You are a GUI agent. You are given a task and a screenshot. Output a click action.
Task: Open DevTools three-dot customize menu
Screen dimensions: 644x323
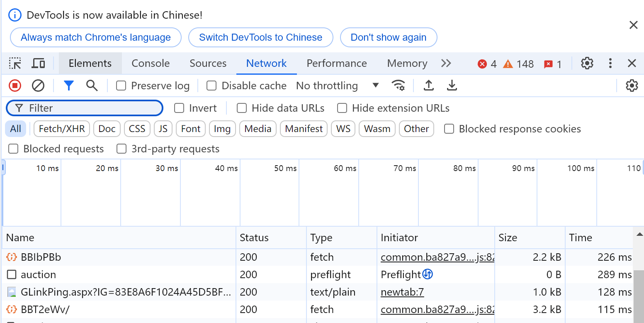pyautogui.click(x=610, y=64)
